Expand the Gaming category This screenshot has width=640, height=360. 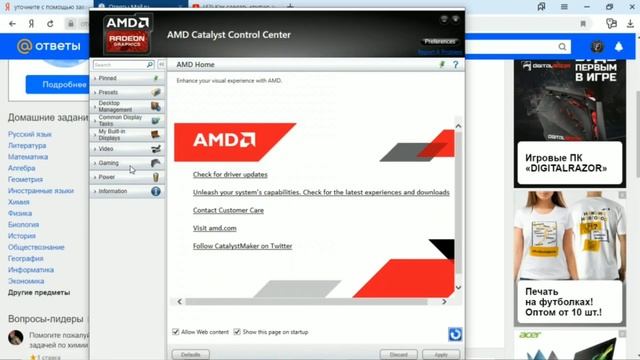[127, 163]
